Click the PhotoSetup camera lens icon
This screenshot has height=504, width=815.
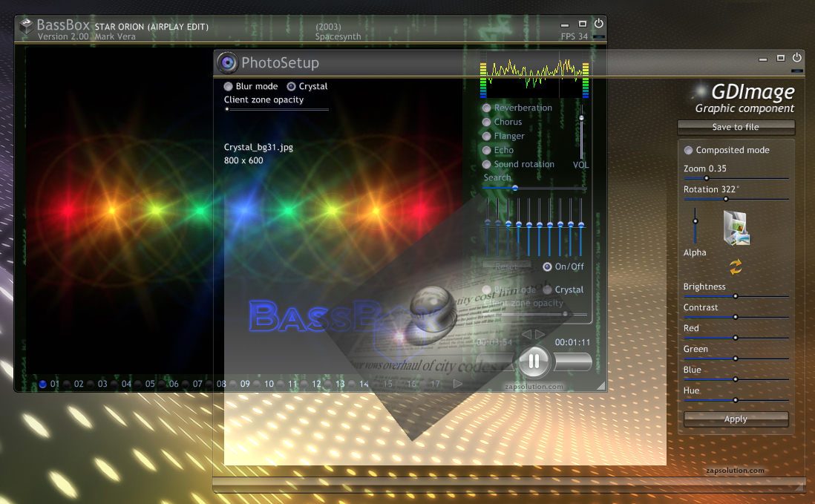[227, 63]
